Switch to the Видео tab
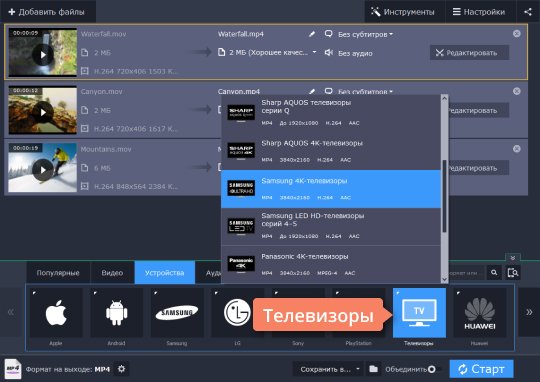 (x=112, y=273)
